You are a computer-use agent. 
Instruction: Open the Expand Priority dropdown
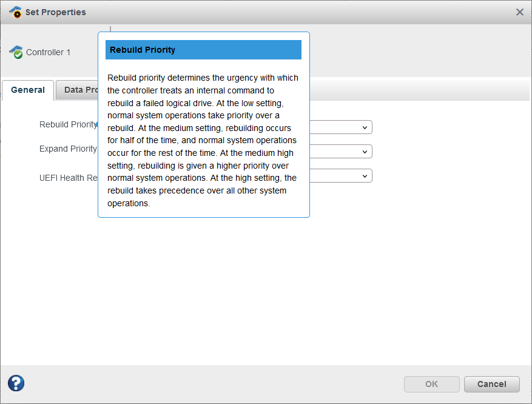coord(341,152)
